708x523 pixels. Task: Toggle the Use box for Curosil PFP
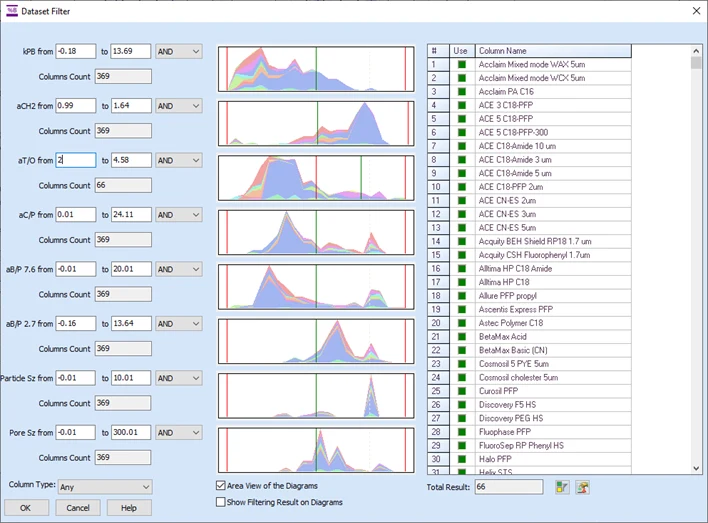pos(461,391)
